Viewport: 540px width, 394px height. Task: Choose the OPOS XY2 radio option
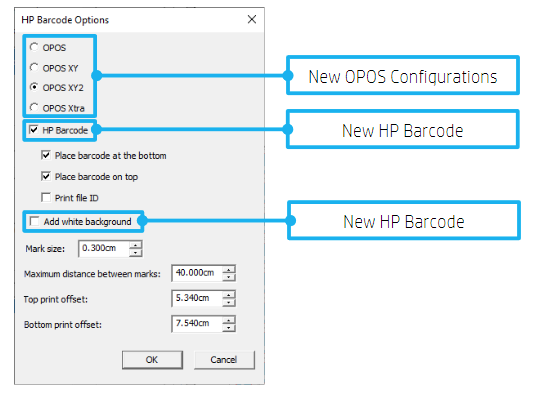[34, 87]
